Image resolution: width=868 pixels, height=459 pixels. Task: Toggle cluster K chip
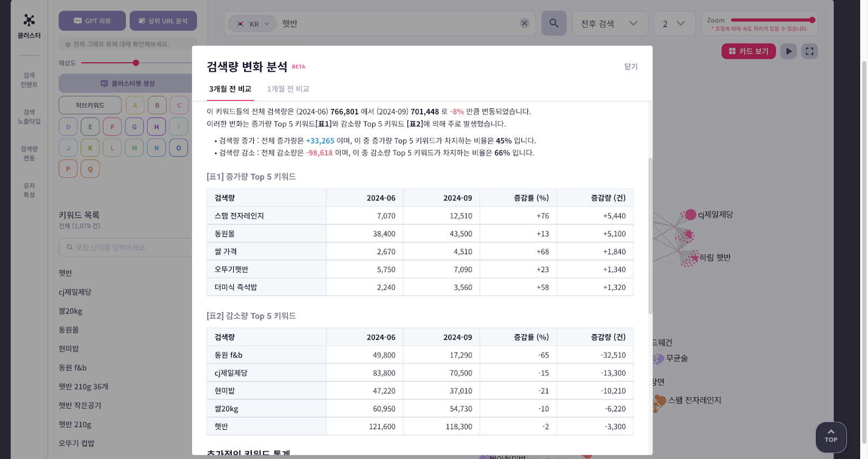pos(90,147)
